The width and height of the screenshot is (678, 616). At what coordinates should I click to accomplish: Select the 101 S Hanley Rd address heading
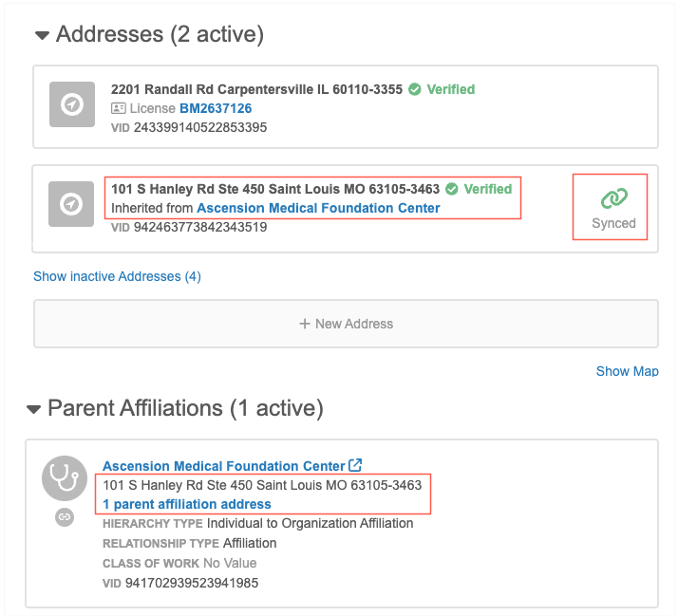click(275, 189)
